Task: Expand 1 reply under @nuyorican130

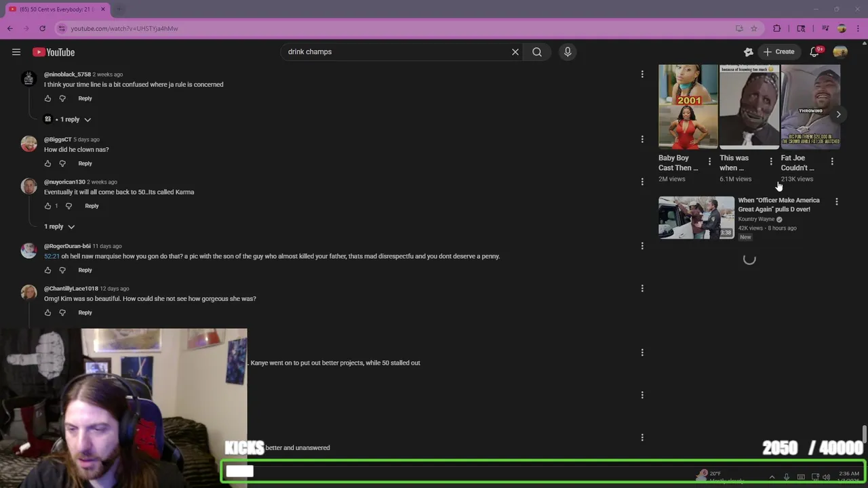Action: (60, 226)
